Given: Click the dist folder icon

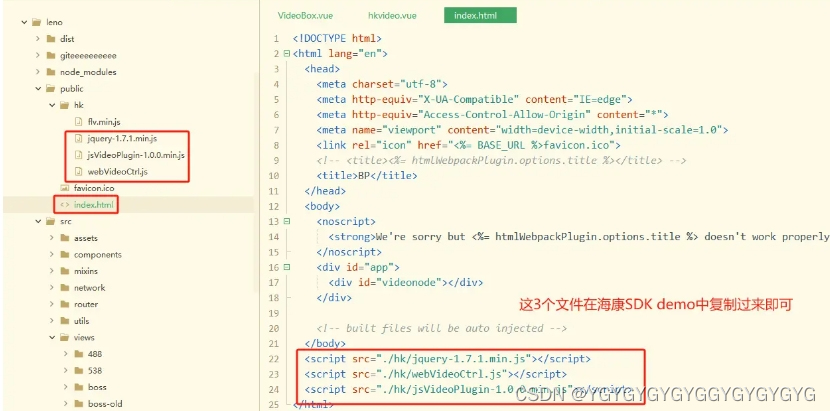Looking at the screenshot, I should point(51,39).
